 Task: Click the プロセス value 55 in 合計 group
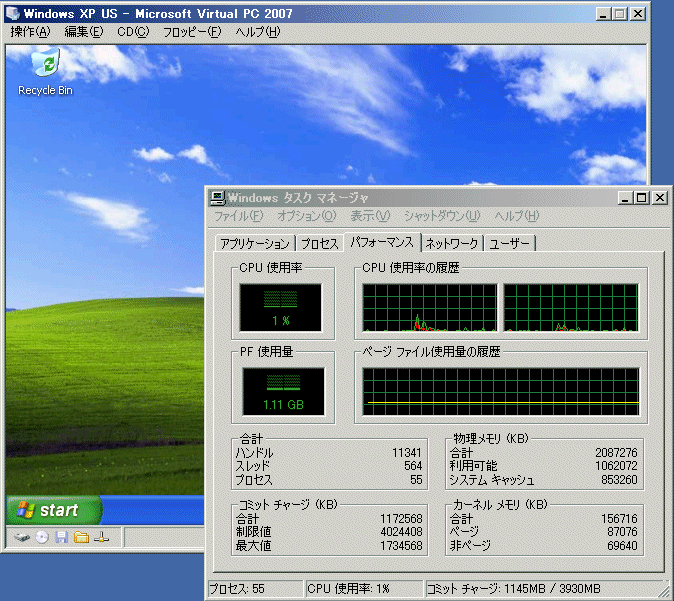click(x=416, y=480)
